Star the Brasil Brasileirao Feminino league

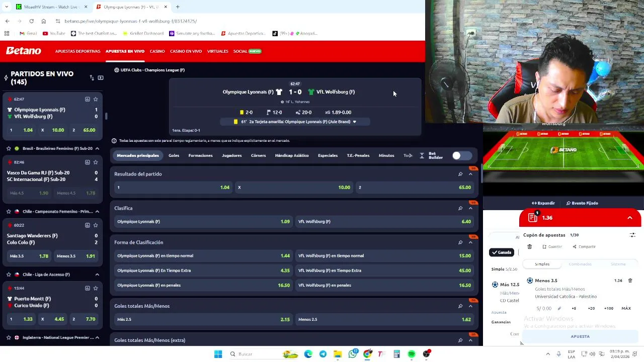point(9,148)
